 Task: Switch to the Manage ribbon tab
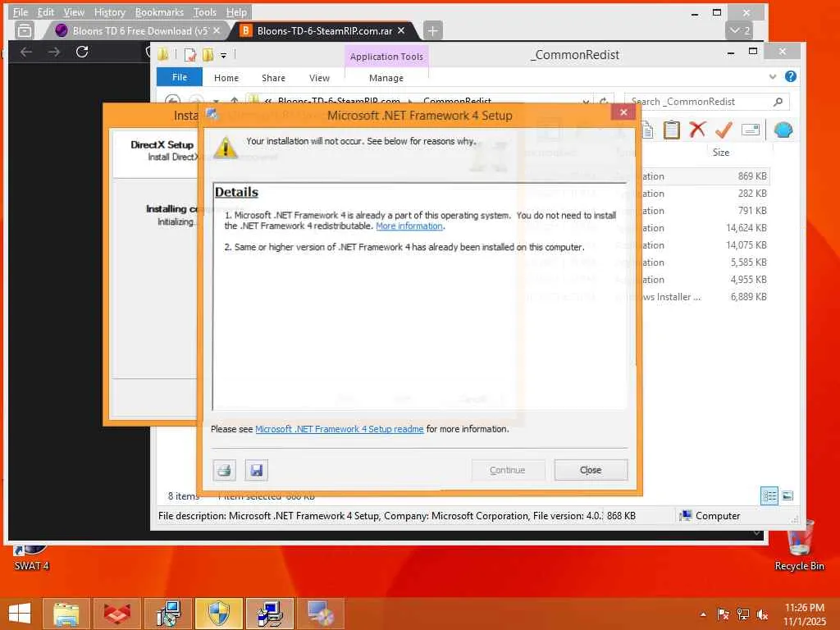386,78
